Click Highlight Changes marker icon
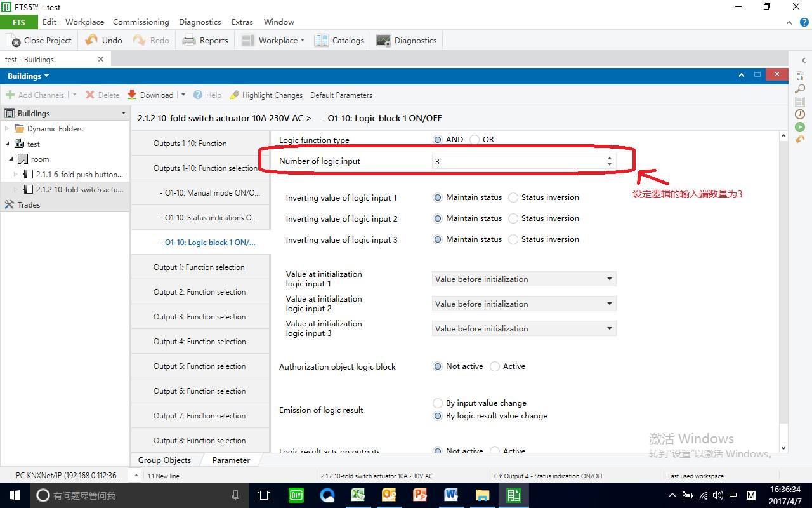 (x=234, y=95)
